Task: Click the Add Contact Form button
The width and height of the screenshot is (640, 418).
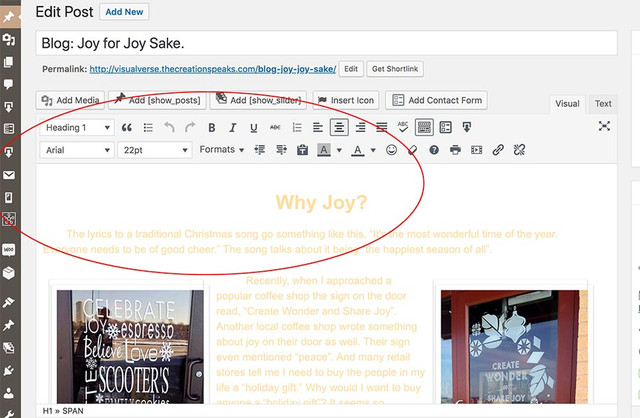Action: click(x=436, y=100)
